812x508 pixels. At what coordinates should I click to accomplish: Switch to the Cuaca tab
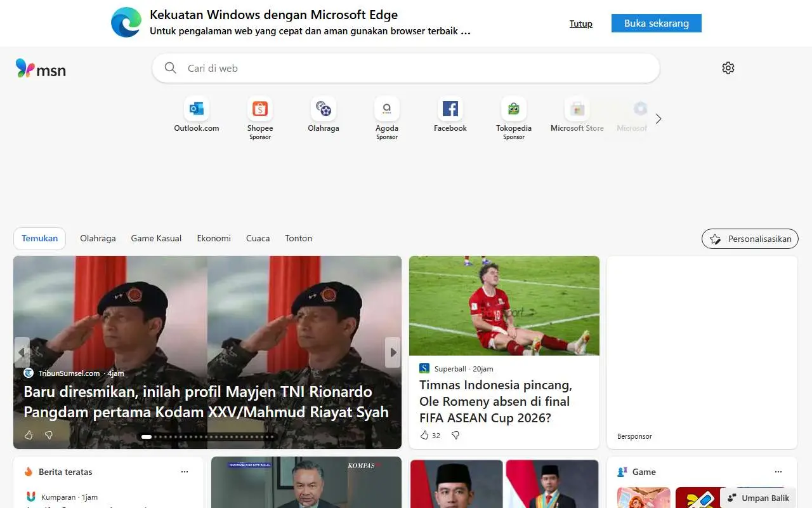click(x=258, y=238)
